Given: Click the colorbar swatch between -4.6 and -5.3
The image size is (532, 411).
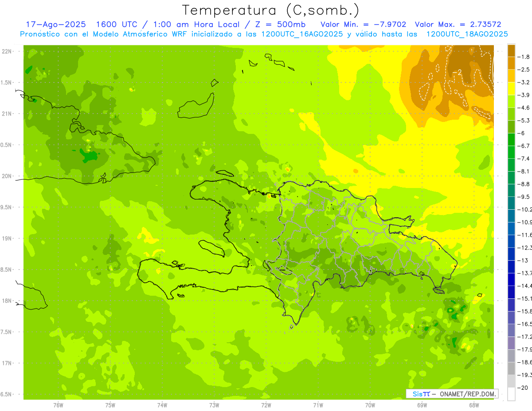Looking at the screenshot, I should [511, 114].
